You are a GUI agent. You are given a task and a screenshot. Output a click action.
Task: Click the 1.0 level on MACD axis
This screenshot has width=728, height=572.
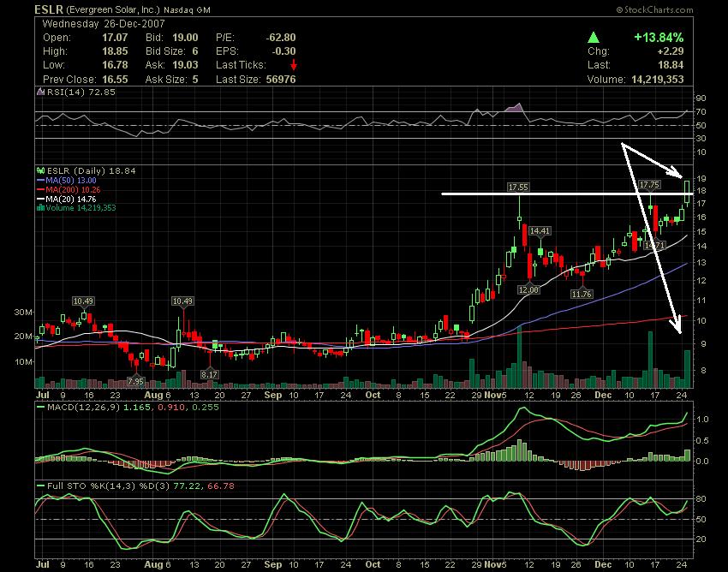pos(702,420)
